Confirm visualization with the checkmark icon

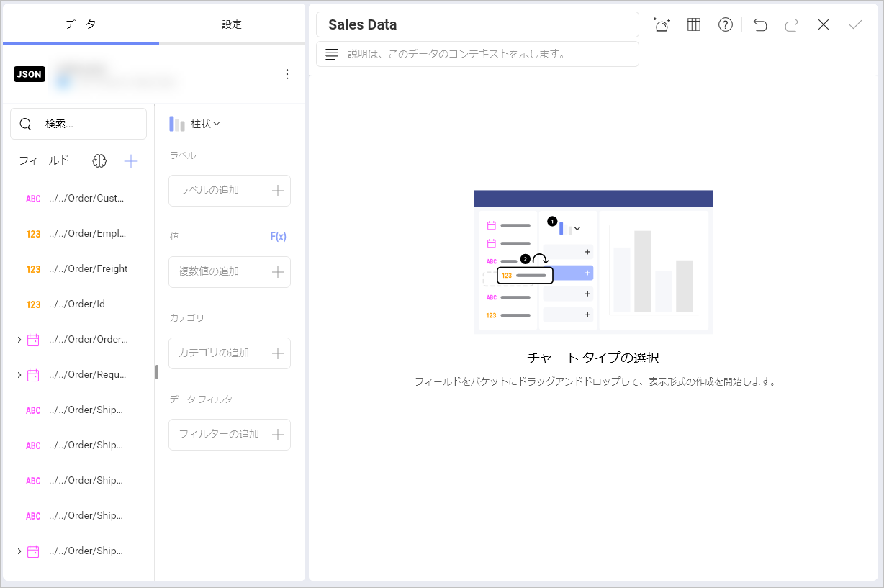point(855,24)
